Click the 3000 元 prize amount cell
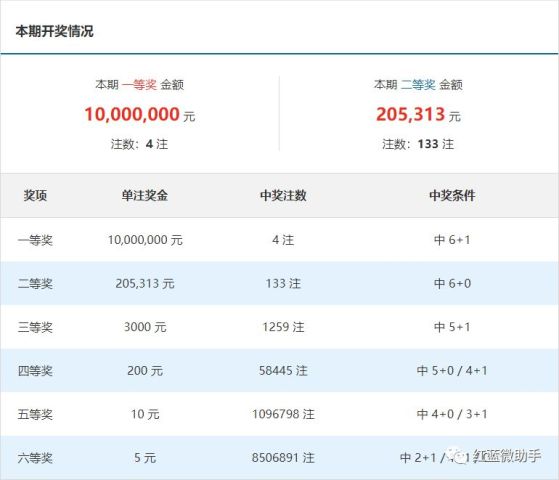The height and width of the screenshot is (480, 559). pos(145,327)
